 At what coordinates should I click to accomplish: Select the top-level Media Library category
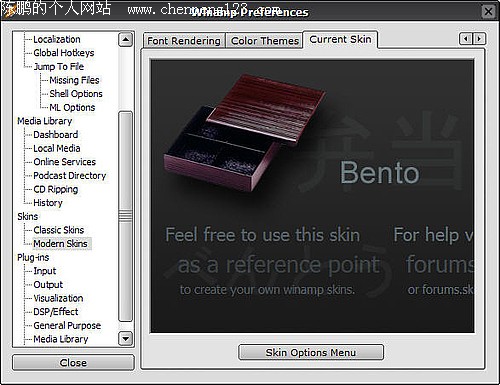click(44, 121)
